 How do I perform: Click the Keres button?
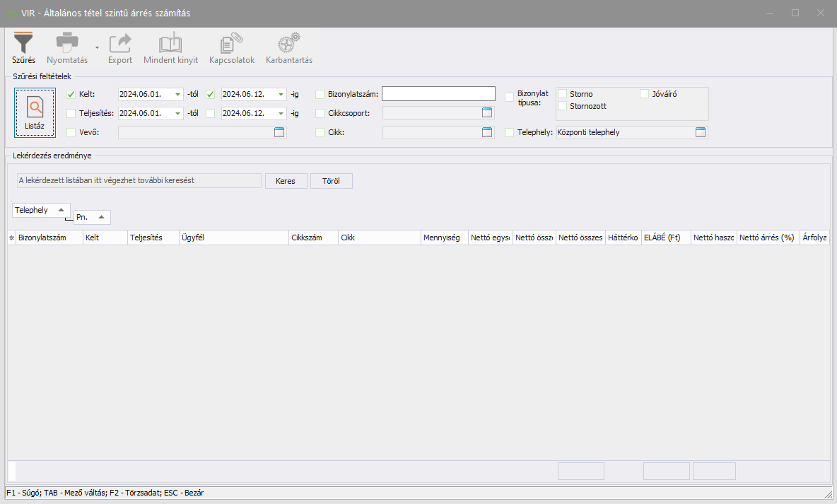coord(286,181)
